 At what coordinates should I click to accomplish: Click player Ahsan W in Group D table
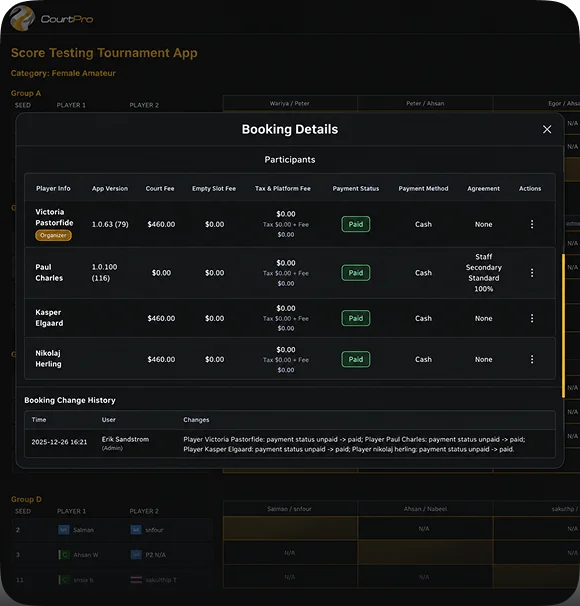[85, 555]
